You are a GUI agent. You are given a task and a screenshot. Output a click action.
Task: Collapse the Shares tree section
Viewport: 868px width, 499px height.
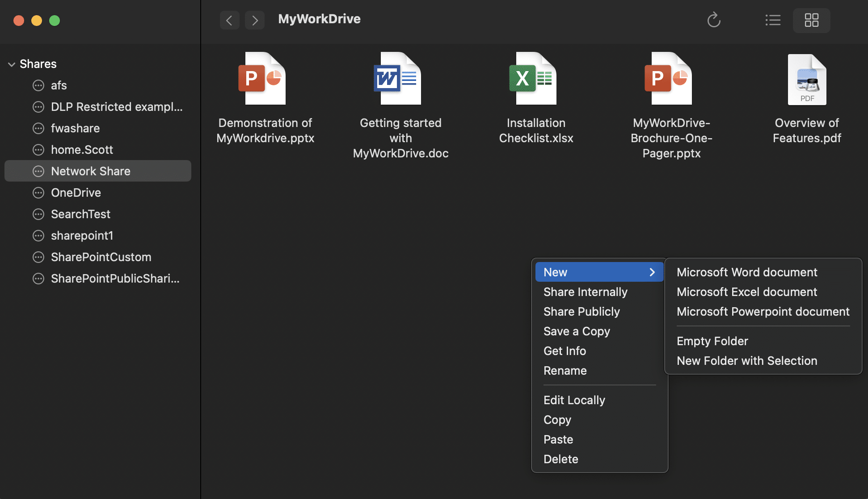point(12,64)
